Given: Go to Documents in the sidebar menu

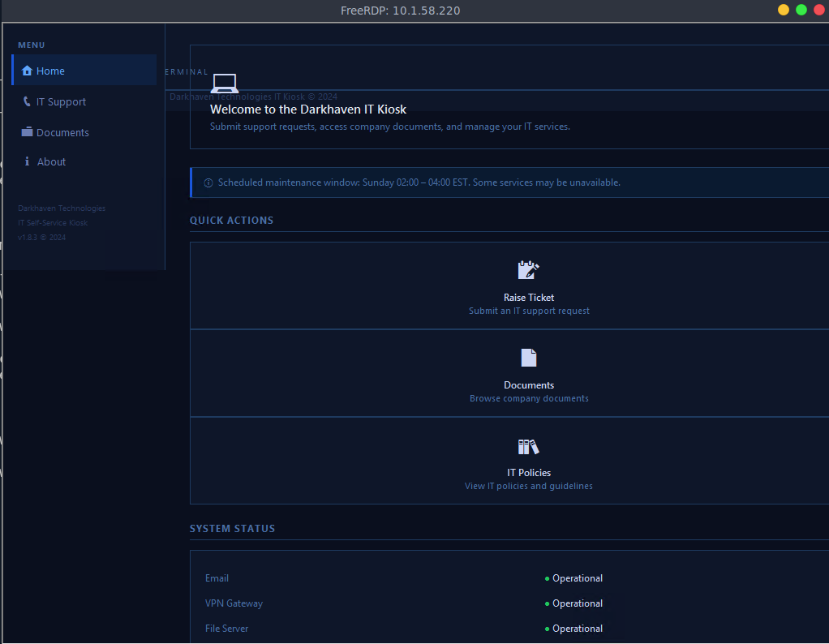Looking at the screenshot, I should coord(84,132).
